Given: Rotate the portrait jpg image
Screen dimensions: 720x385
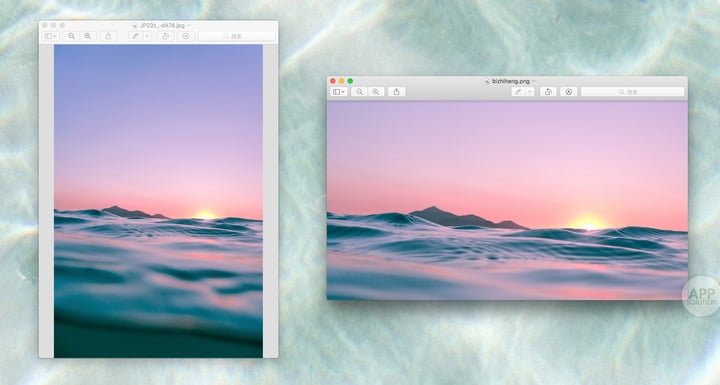Looking at the screenshot, I should coord(166,36).
